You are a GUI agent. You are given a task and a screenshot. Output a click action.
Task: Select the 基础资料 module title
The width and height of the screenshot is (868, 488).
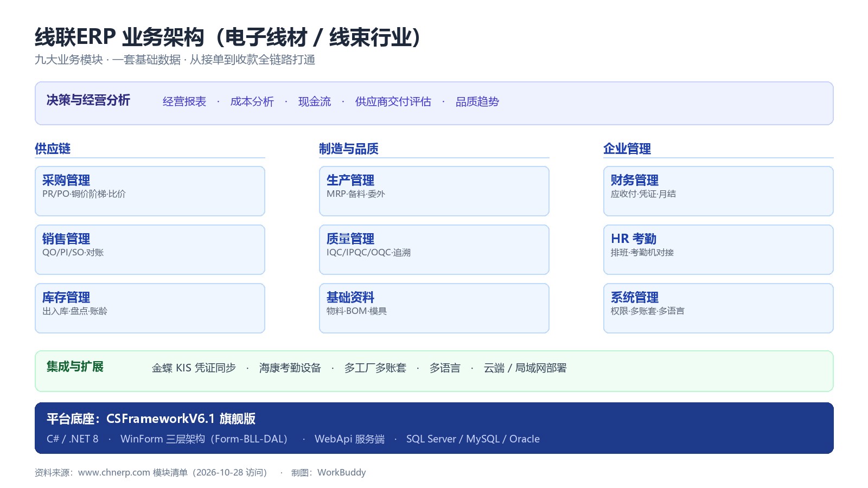pos(350,297)
